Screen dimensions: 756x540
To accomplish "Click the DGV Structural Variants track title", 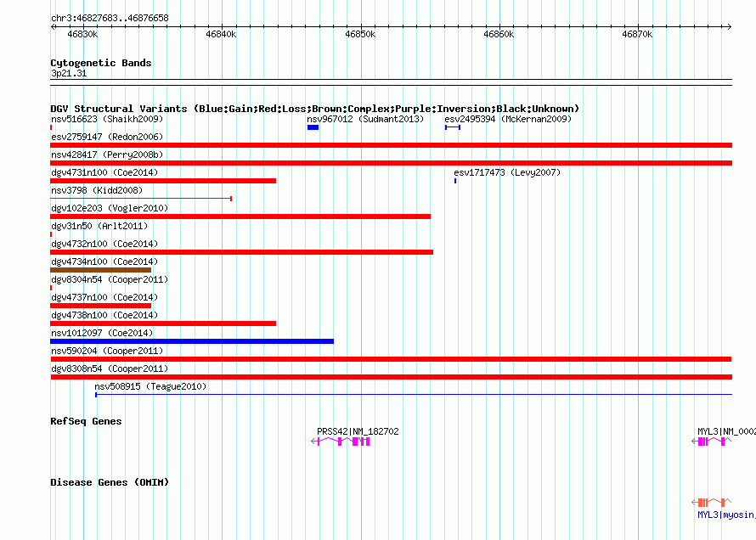I will [x=315, y=109].
